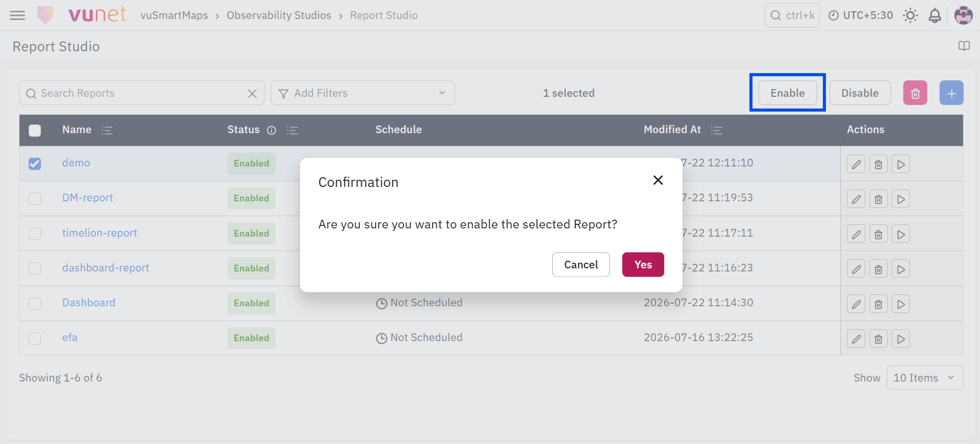Delete the Dashboard report trash icon
Image resolution: width=980 pixels, height=444 pixels.
click(x=878, y=304)
